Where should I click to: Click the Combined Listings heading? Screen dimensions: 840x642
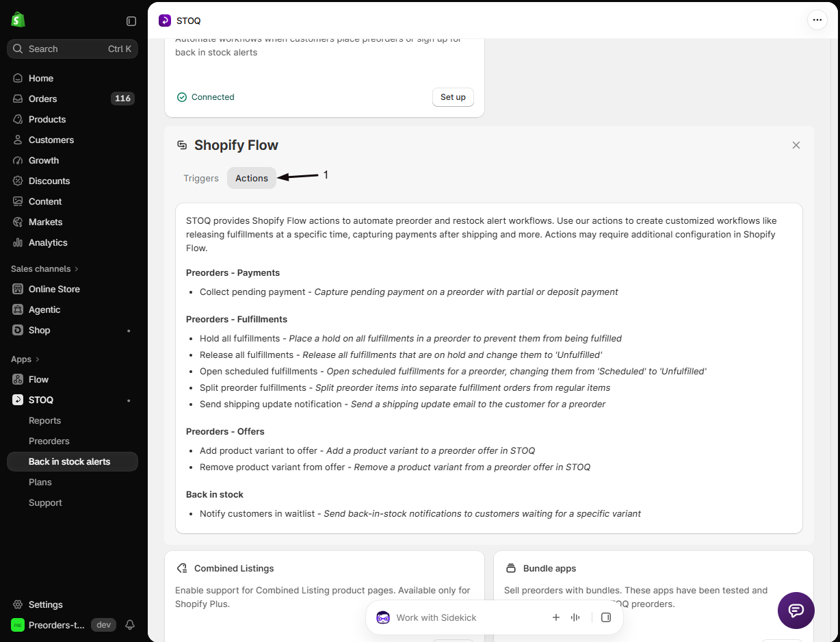tap(234, 568)
